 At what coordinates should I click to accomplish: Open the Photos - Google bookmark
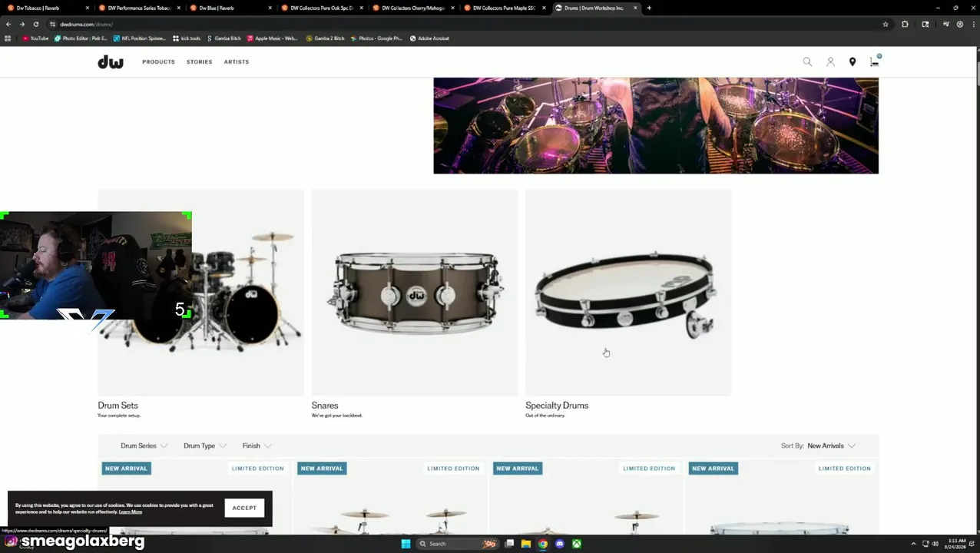pos(376,38)
